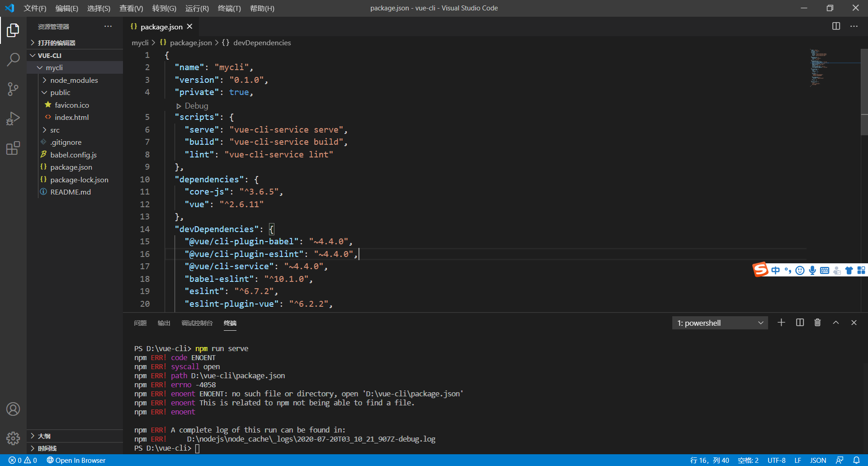Kill the terminal with the trash icon
Screen dimensions: 868x466
[x=817, y=323]
